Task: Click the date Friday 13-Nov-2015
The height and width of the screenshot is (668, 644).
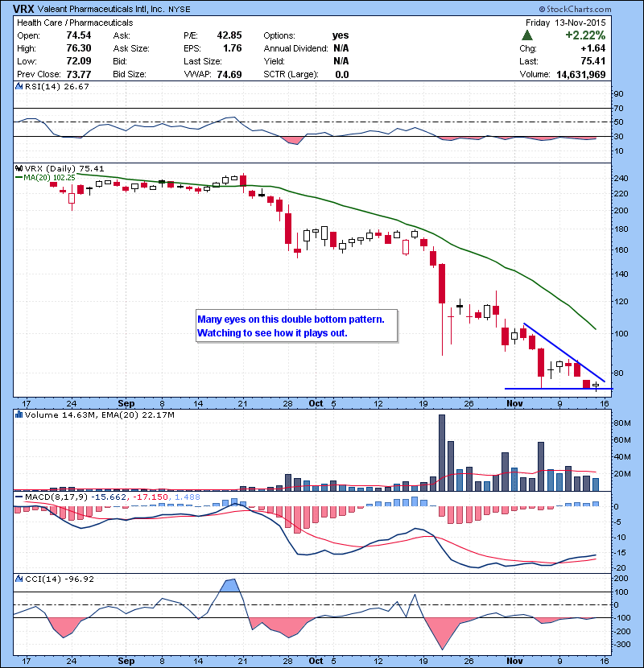Action: 566,23
